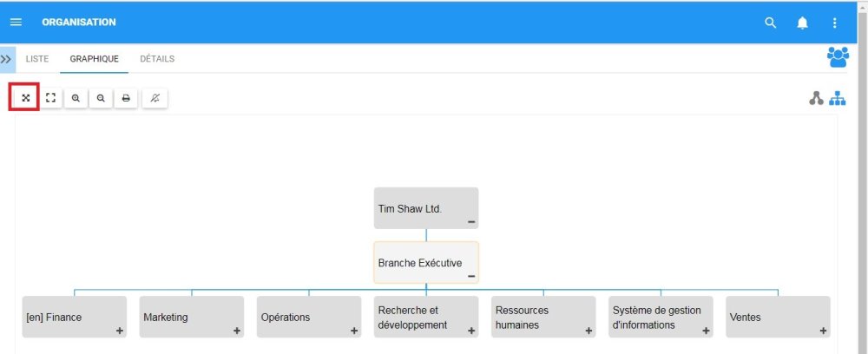Switch to hierarchy tree layout view
This screenshot has width=868, height=354.
coord(838,99)
